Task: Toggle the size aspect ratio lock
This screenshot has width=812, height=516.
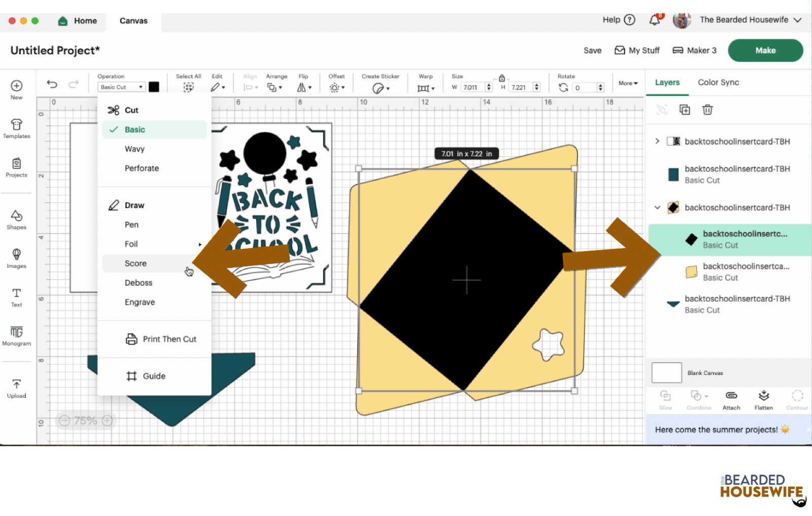Action: click(x=501, y=79)
